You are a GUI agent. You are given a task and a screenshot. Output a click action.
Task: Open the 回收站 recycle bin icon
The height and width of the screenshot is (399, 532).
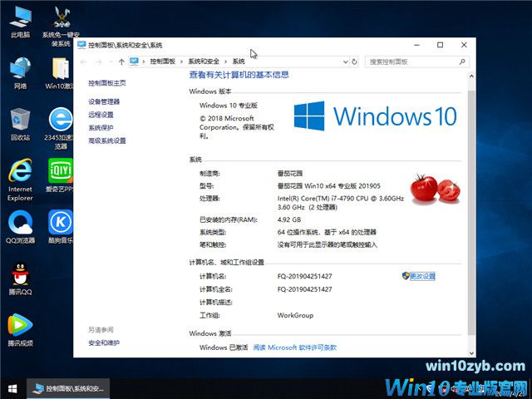pos(20,124)
